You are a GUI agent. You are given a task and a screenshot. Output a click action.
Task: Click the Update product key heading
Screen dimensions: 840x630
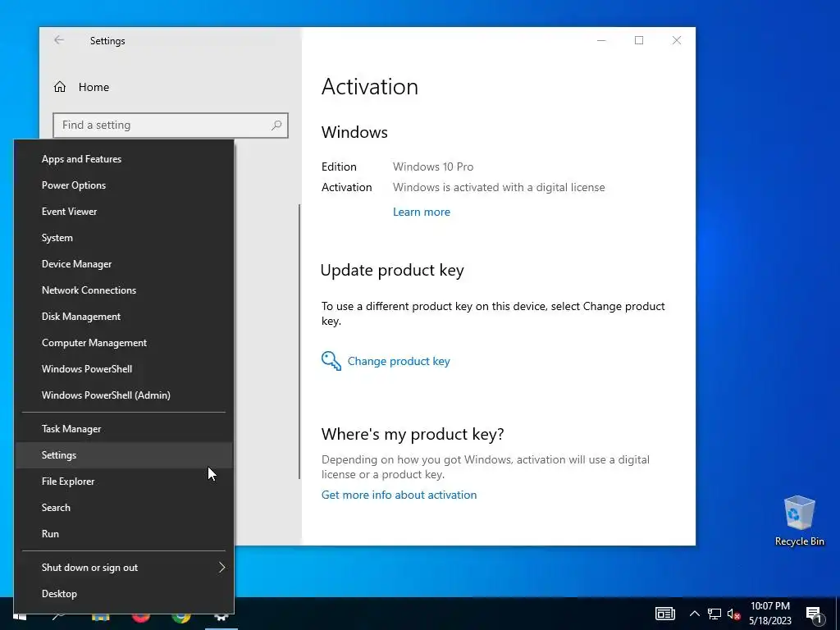[392, 270]
